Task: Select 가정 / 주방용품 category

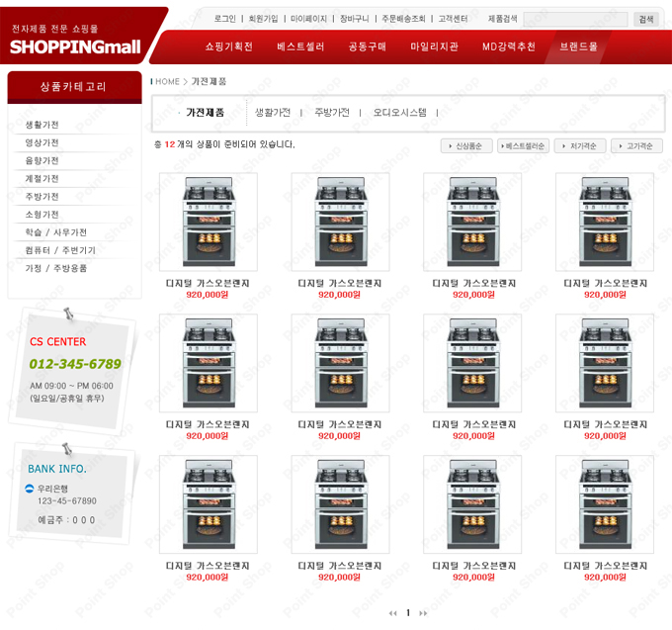Action: coord(55,268)
